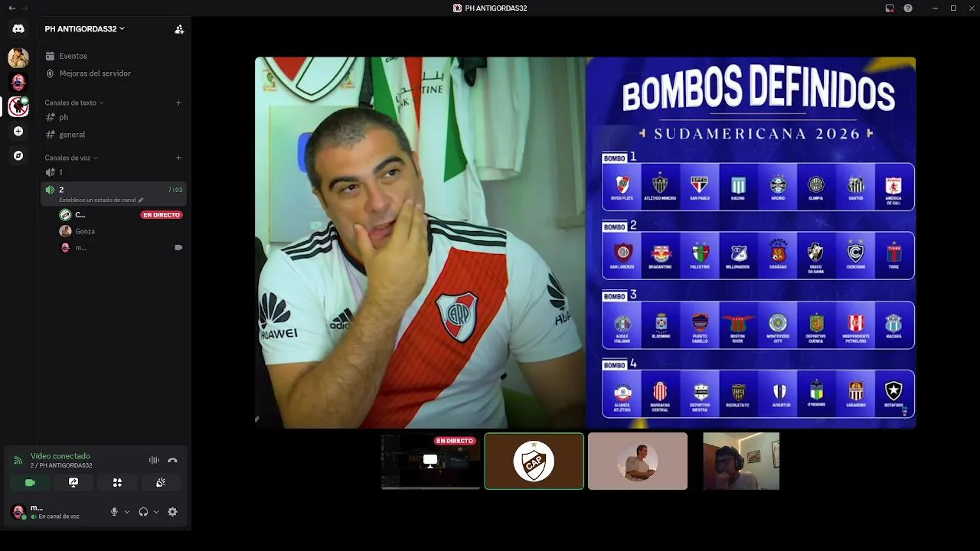The width and height of the screenshot is (980, 551).
Task: Collapse the Canales de texto category
Action: pyautogui.click(x=73, y=103)
